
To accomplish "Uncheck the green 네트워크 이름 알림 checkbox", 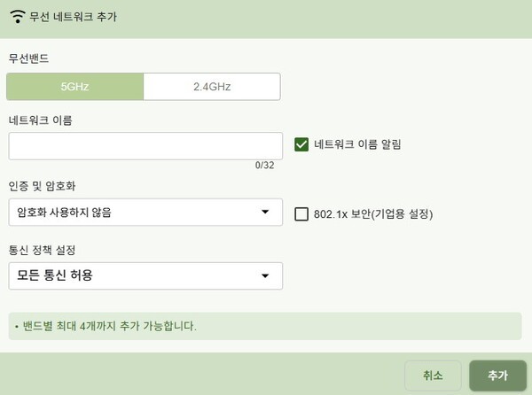I will coord(301,143).
